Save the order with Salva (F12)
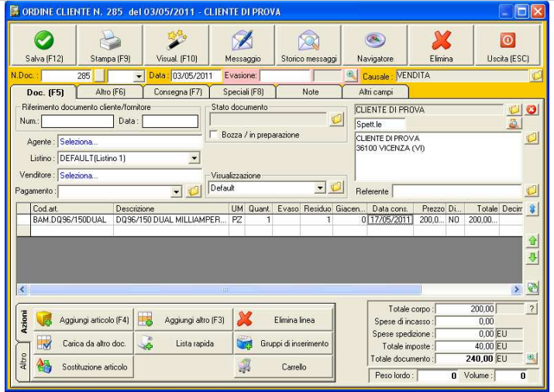 click(44, 45)
